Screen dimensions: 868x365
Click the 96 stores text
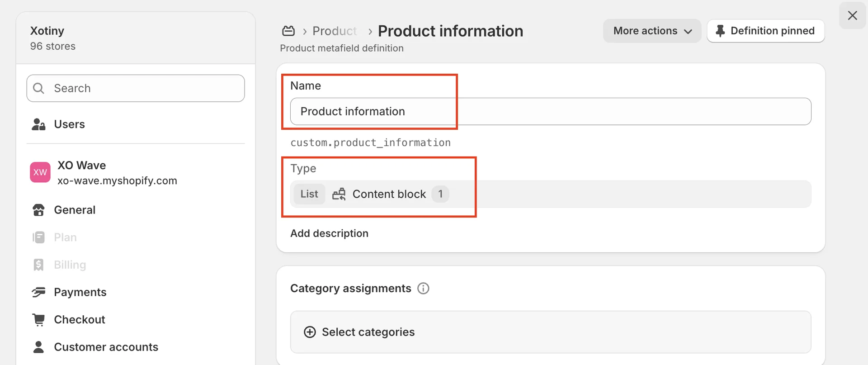53,46
